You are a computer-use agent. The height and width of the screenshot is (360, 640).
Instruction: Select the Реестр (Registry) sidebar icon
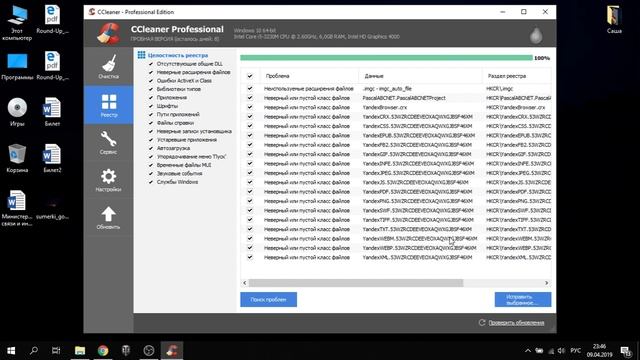[108, 105]
